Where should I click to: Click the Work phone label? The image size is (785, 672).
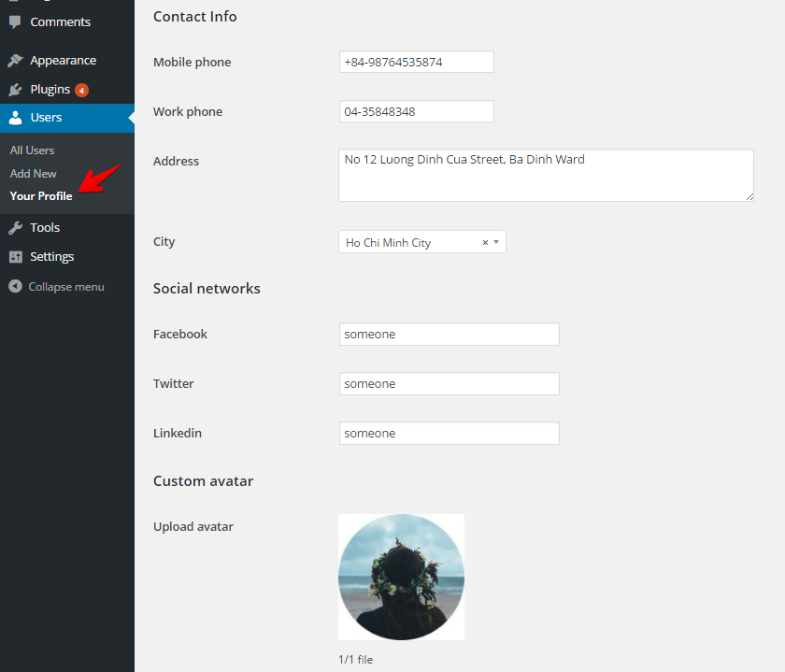[188, 111]
